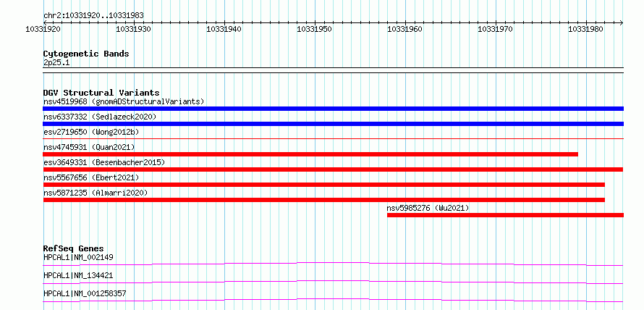This screenshot has width=644, height=310.
Task: Click ruler position 10331920
Action: (x=43, y=29)
